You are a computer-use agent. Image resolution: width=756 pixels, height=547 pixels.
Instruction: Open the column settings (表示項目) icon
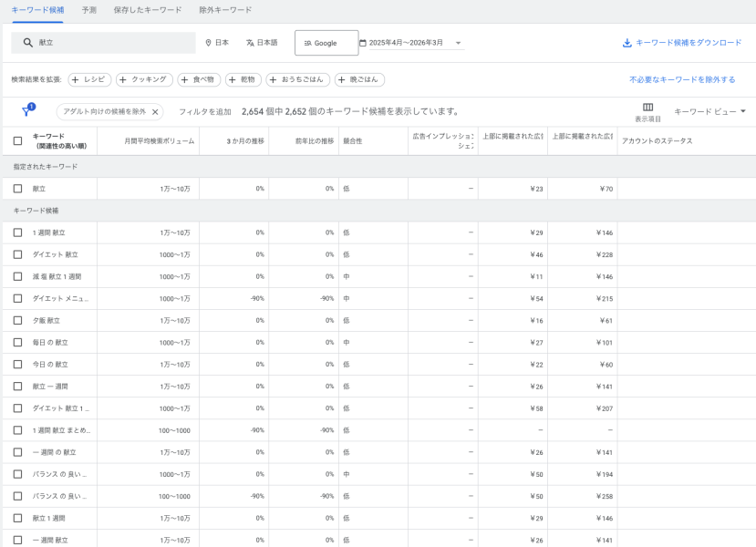pyautogui.click(x=647, y=108)
